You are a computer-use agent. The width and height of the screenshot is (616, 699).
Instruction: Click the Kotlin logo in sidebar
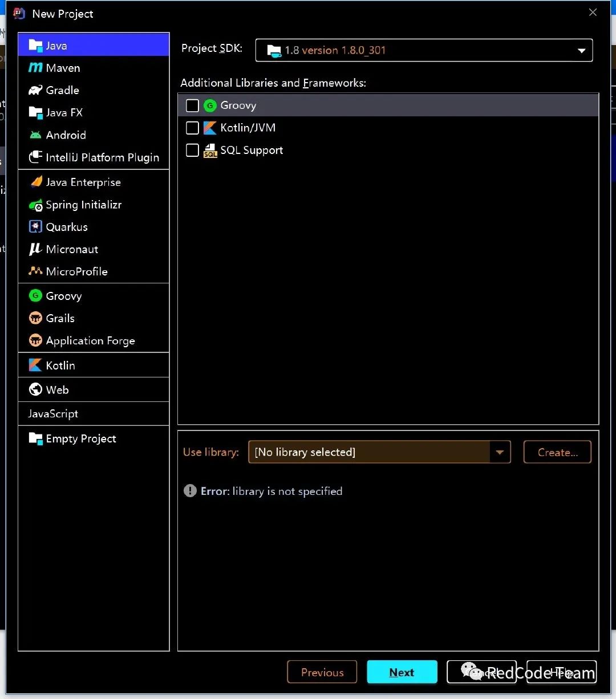tap(35, 365)
